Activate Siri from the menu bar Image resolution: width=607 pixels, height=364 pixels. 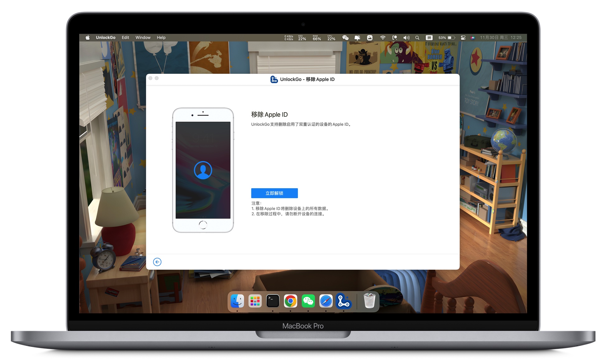(x=473, y=38)
